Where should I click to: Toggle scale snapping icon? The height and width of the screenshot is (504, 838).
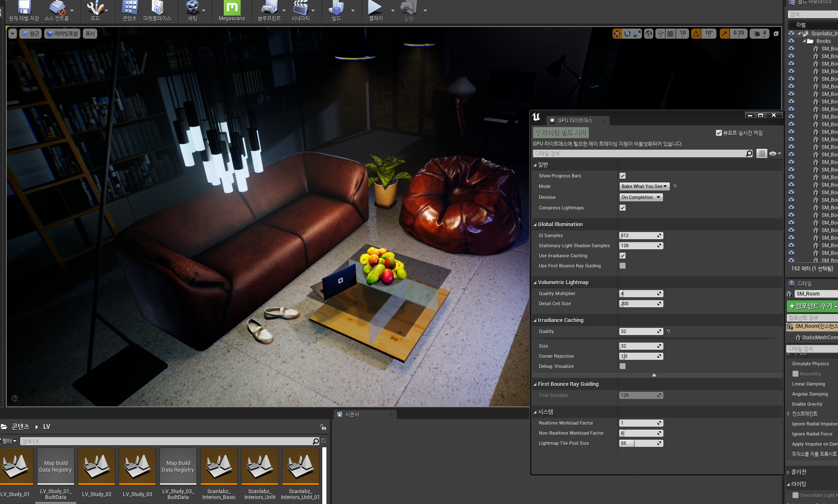click(x=724, y=34)
